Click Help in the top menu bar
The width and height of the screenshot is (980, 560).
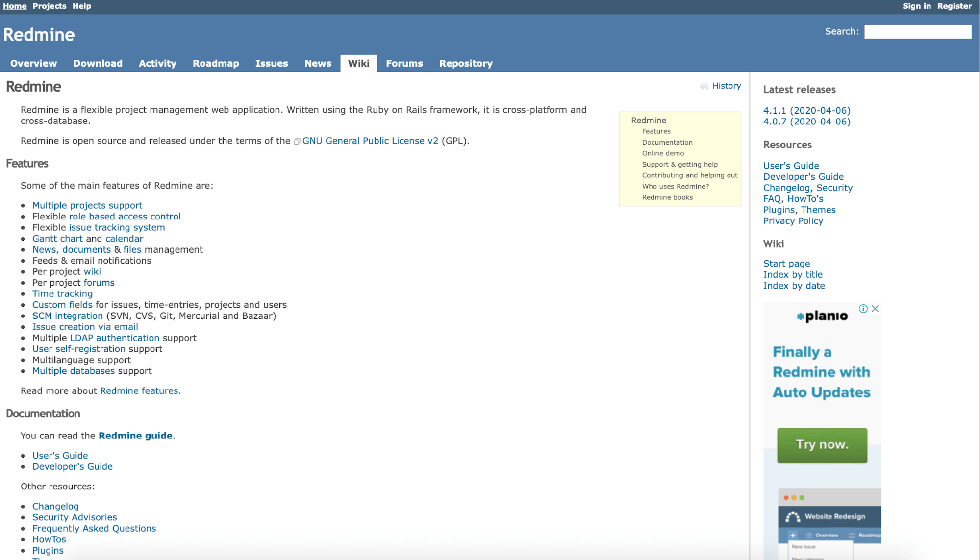[x=81, y=6]
